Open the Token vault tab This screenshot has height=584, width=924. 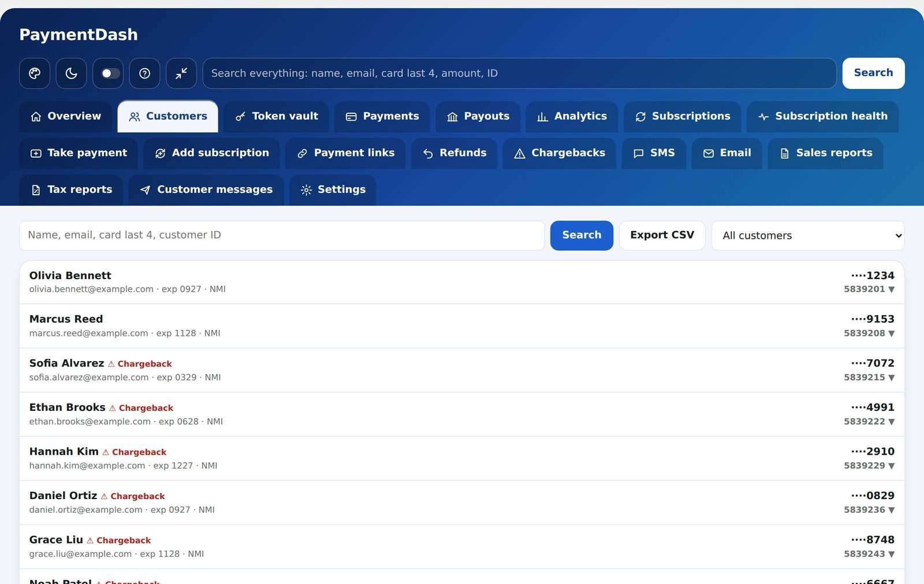(277, 117)
